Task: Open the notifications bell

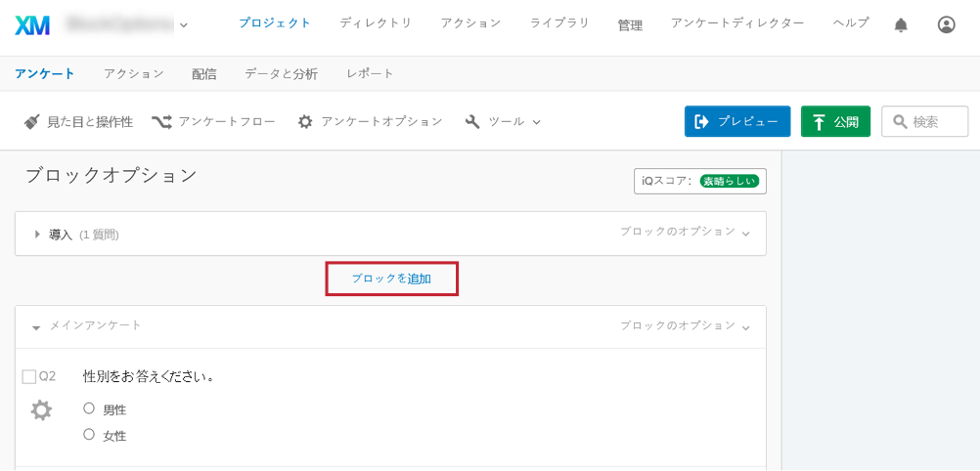Action: click(901, 25)
